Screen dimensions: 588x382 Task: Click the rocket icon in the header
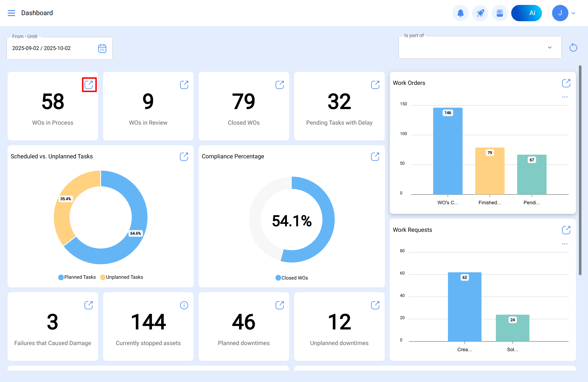click(x=480, y=13)
